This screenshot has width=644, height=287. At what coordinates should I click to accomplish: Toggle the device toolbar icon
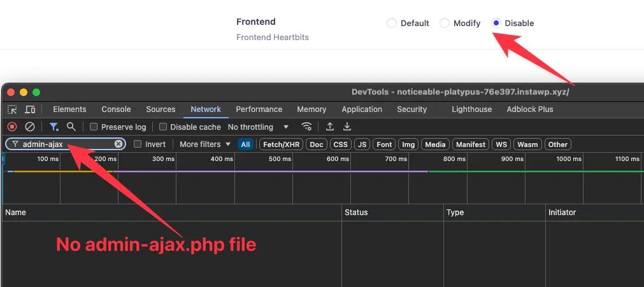[x=30, y=109]
